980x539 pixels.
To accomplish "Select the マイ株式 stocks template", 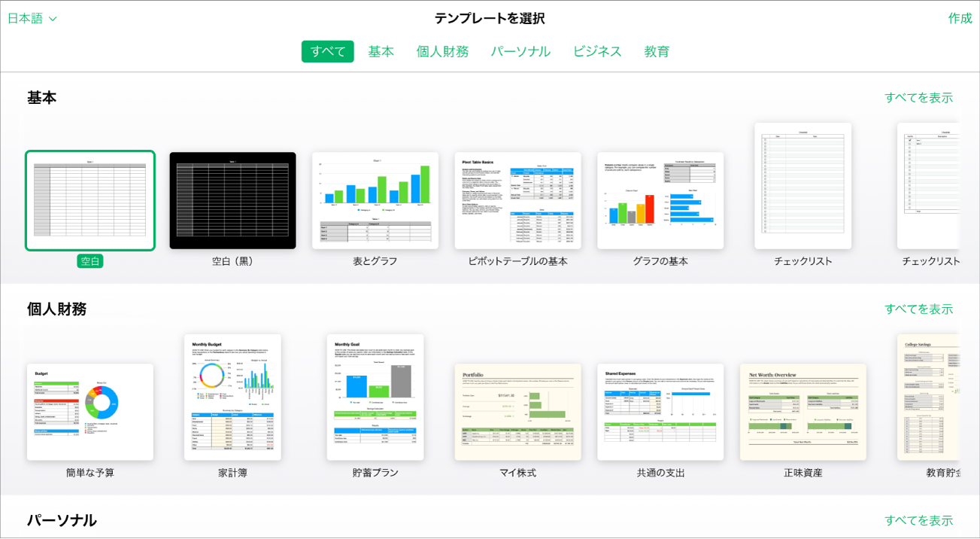I will pos(517,411).
